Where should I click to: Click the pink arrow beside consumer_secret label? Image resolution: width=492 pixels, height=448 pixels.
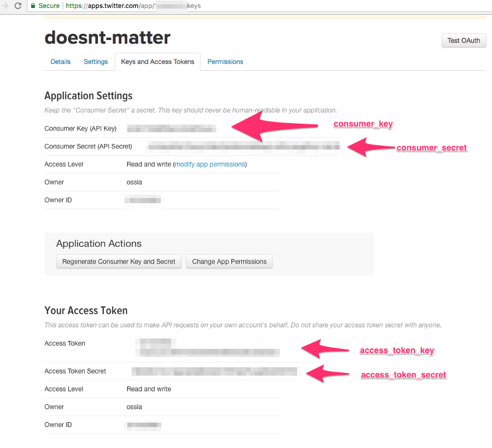(370, 147)
